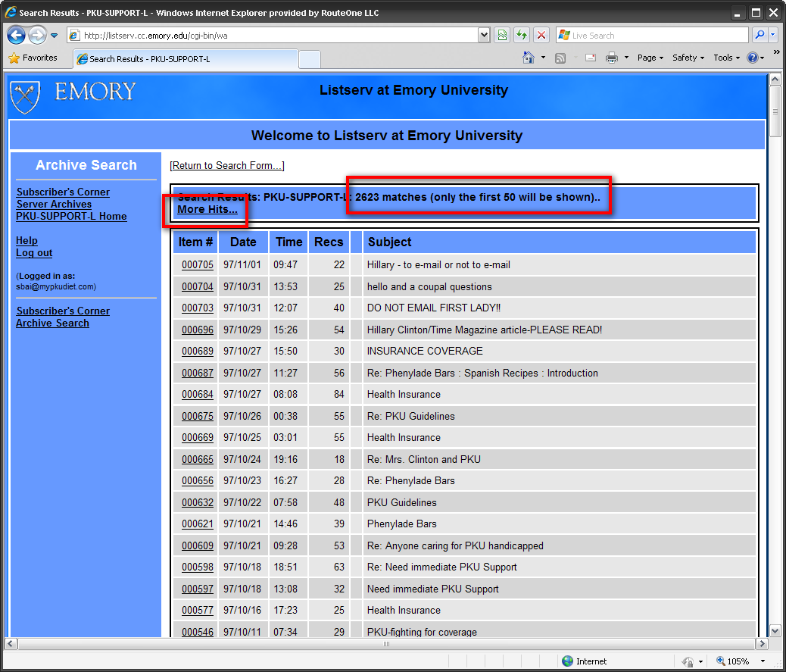Screen dimensions: 786x672
Task: Open item 000684 message
Action: click(198, 394)
